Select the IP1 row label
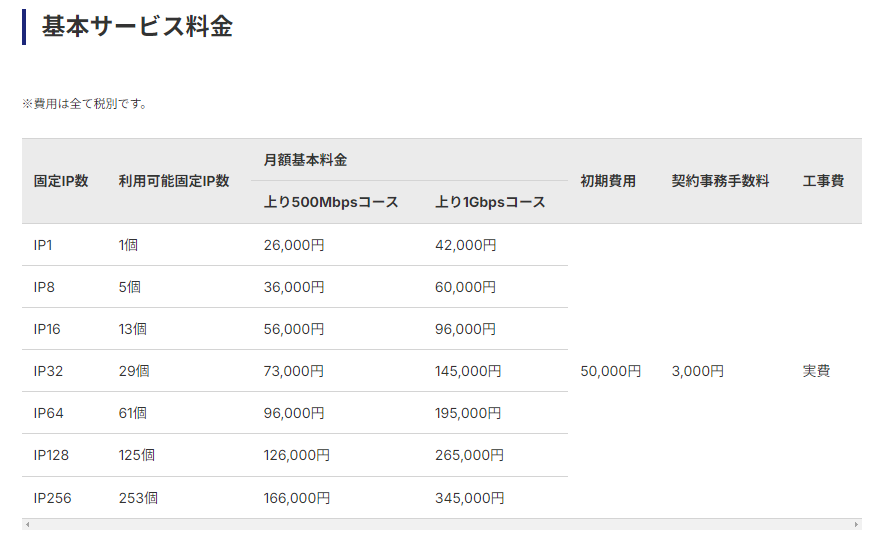 tap(43, 245)
